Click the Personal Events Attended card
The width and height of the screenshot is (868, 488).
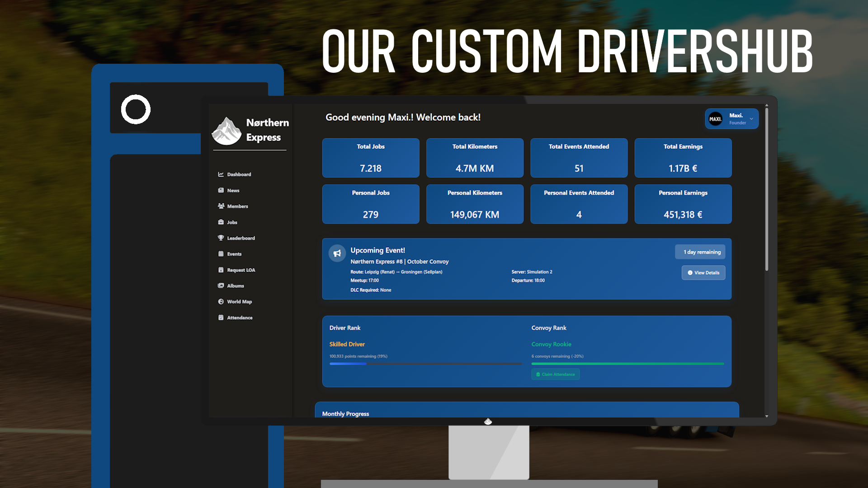click(579, 204)
